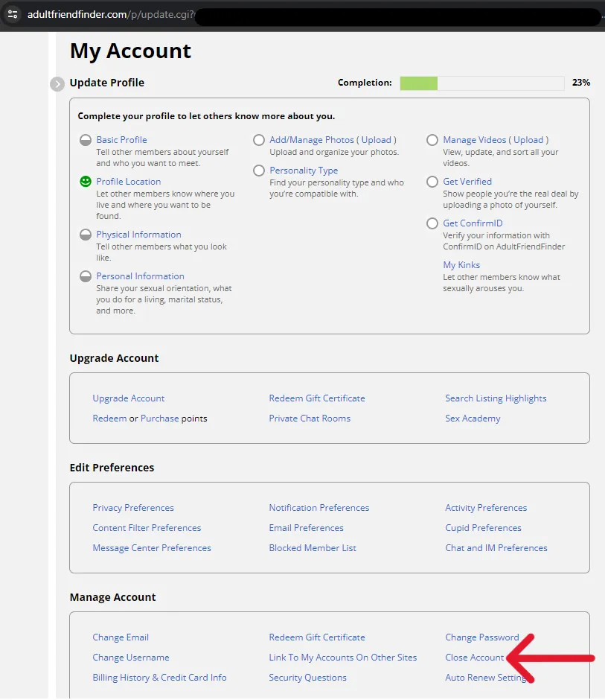
Task: Click the photos Upload link
Action: click(376, 140)
